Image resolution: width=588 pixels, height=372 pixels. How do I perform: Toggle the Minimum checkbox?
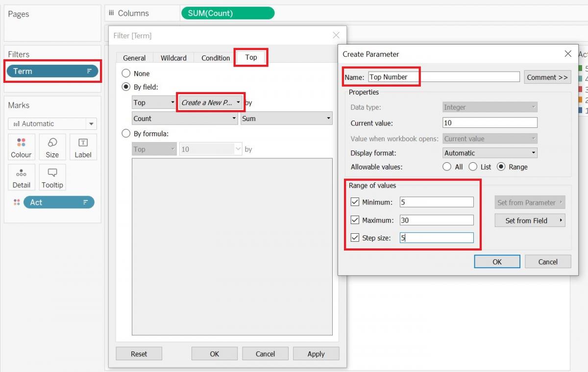[355, 202]
